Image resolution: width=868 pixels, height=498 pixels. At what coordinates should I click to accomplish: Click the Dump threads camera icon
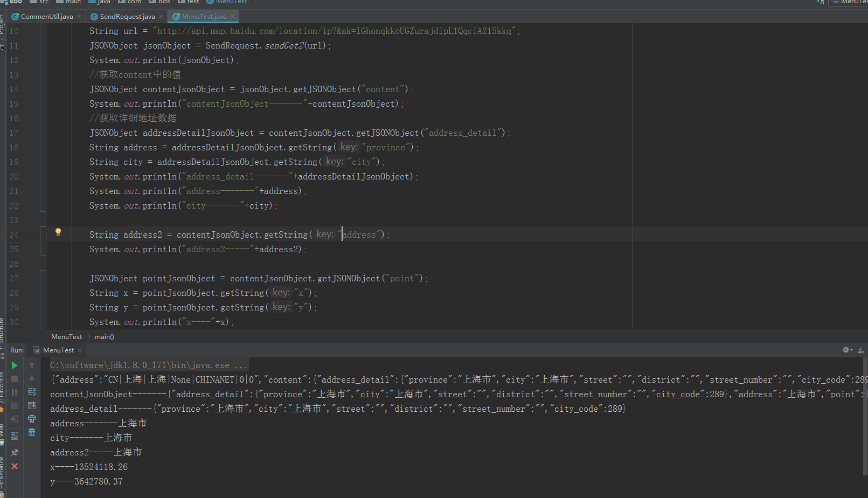tap(15, 406)
